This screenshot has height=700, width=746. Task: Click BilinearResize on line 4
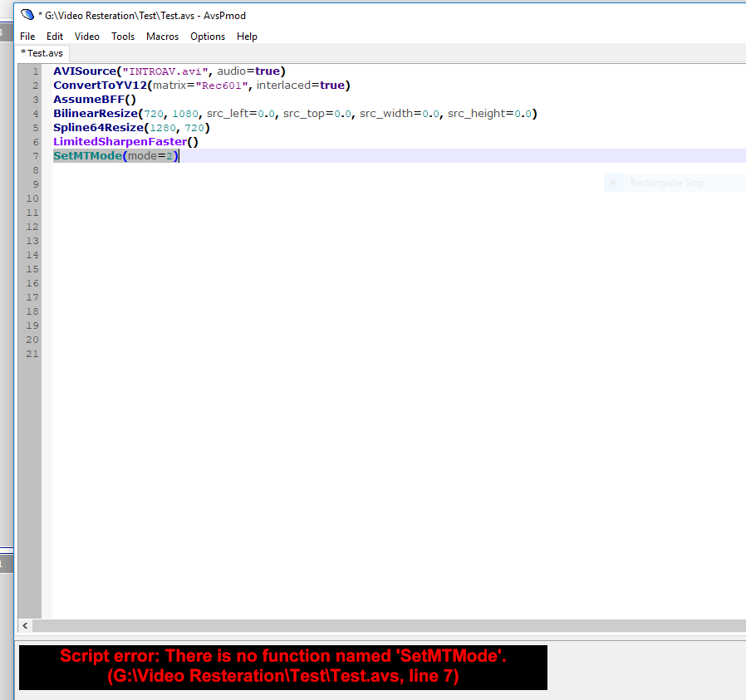96,114
